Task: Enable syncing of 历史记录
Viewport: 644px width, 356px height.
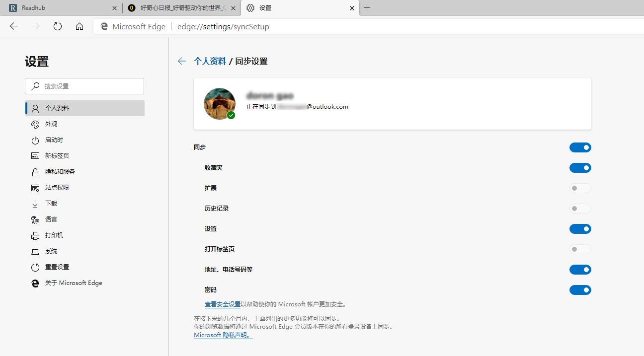Action: (x=580, y=208)
